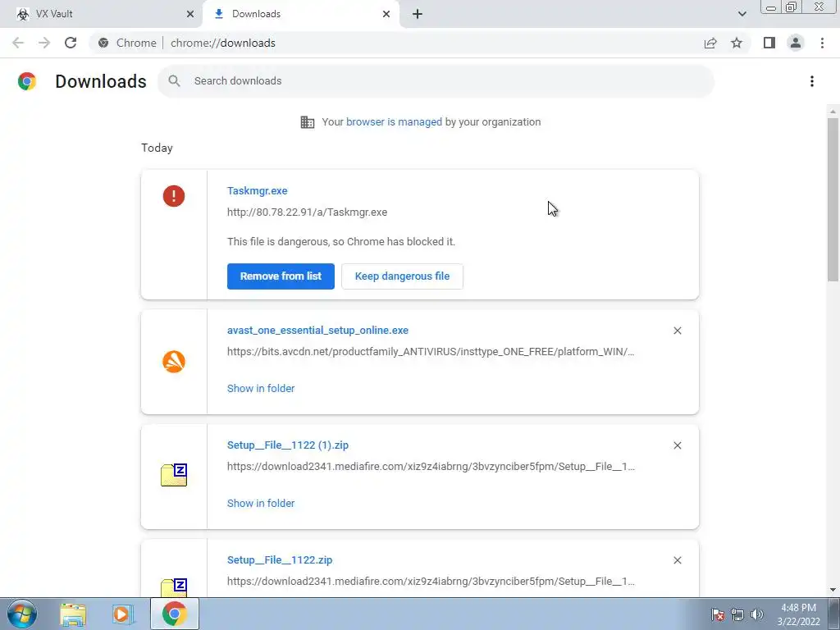The image size is (840, 630).
Task: Click Keep dangerous file button
Action: click(x=402, y=276)
